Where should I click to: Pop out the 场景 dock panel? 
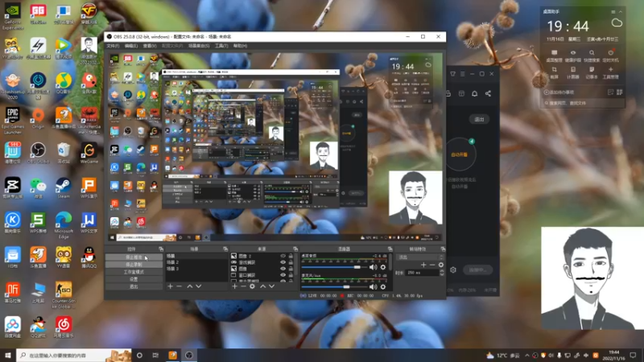point(225,249)
